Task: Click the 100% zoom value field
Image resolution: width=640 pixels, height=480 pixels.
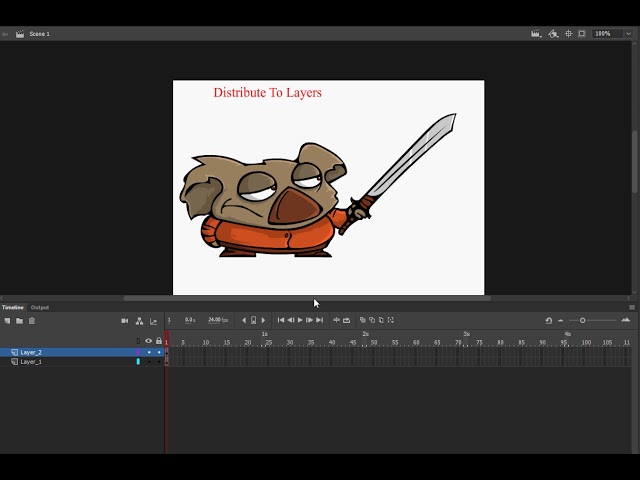Action: click(607, 34)
